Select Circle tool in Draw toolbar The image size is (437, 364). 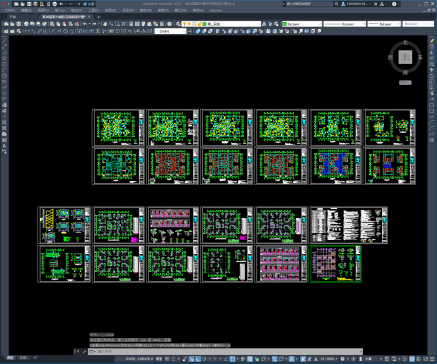pyautogui.click(x=4, y=76)
